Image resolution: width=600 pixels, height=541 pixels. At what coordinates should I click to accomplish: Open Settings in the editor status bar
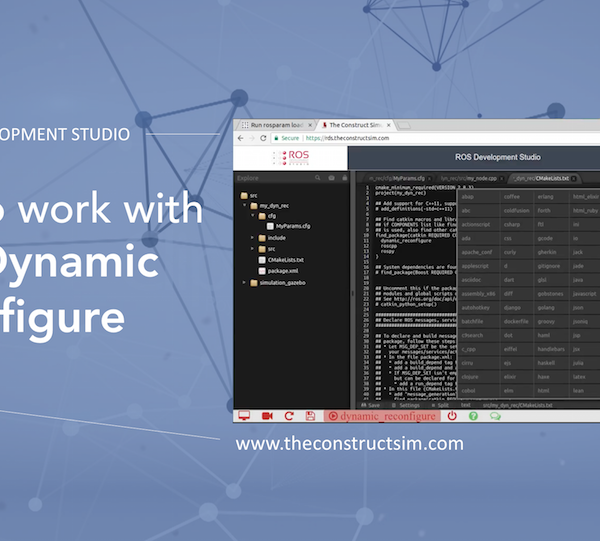[406, 405]
